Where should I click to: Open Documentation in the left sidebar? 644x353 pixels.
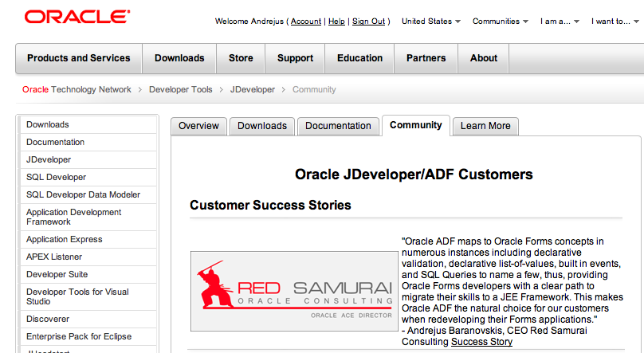click(88, 142)
